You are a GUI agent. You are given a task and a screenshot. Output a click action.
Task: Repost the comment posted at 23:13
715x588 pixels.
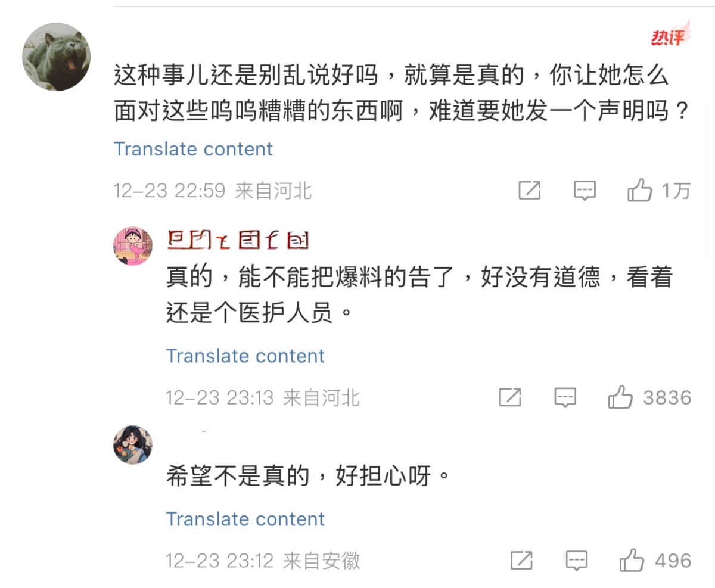point(510,397)
